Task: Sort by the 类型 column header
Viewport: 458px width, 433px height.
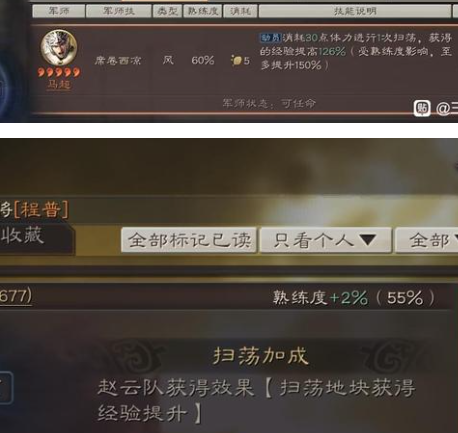Action: click(x=167, y=11)
